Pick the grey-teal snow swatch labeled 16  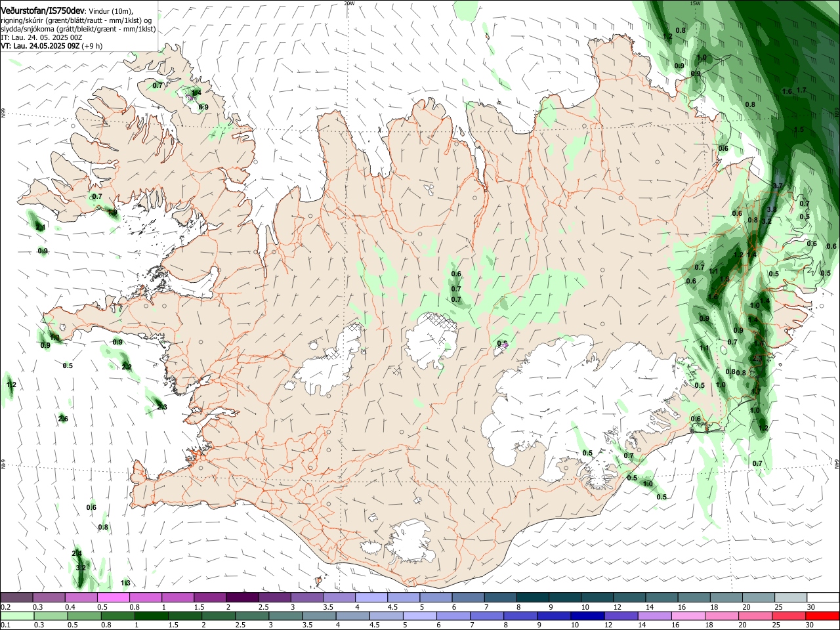click(x=694, y=598)
